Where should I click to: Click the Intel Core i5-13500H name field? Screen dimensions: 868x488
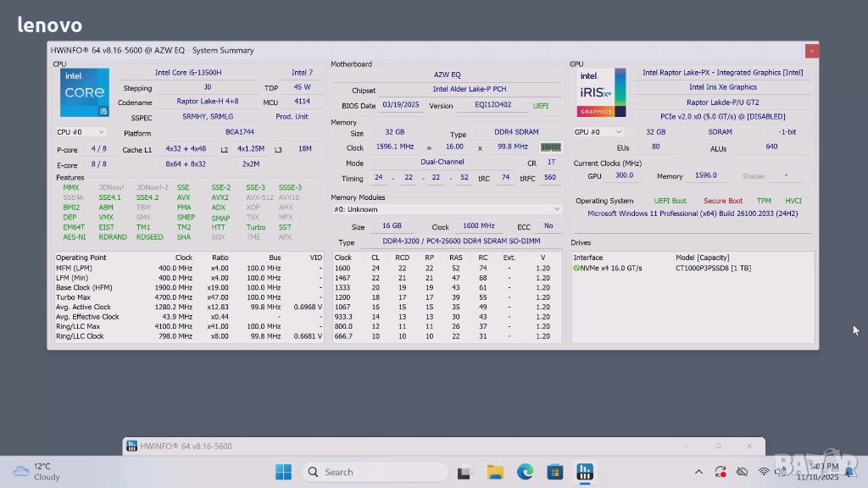[x=188, y=73]
